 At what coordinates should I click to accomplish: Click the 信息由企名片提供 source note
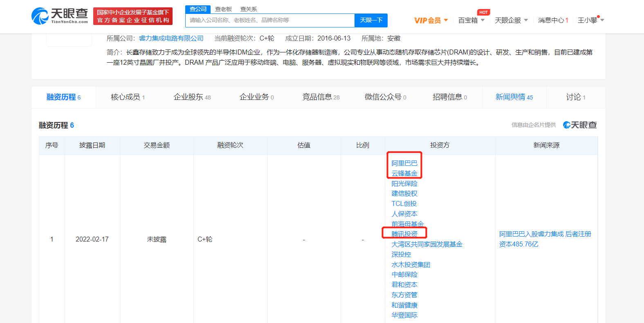point(534,125)
